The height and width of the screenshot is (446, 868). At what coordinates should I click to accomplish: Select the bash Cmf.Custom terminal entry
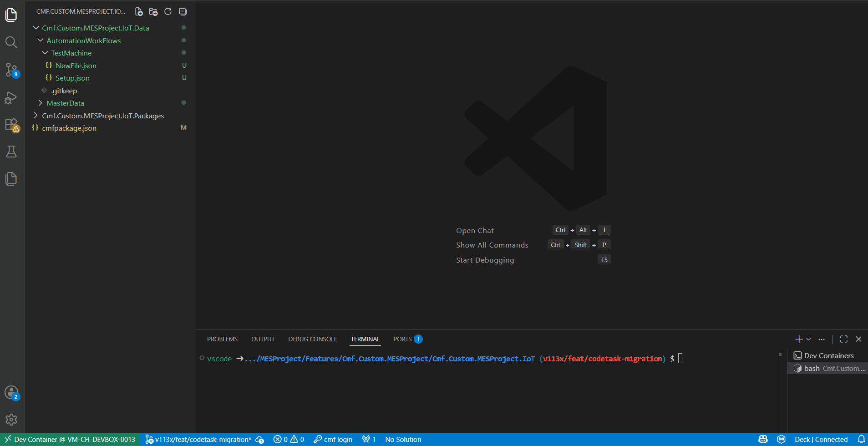827,368
